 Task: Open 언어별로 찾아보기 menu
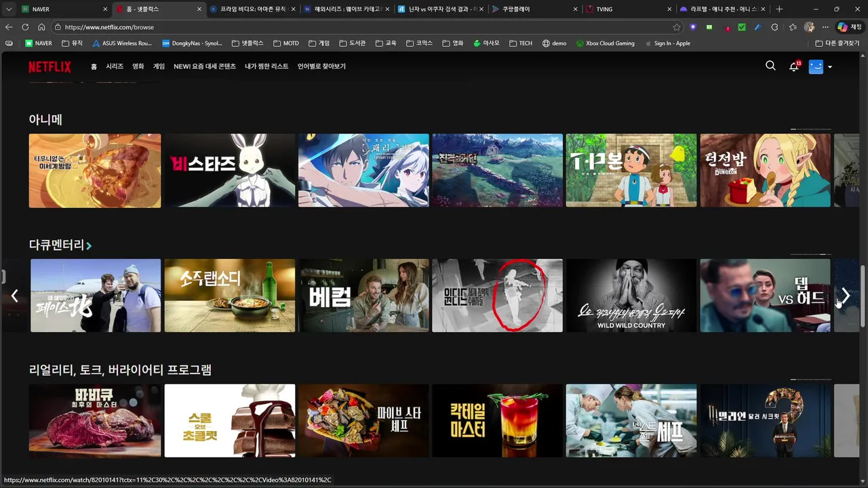click(x=321, y=66)
